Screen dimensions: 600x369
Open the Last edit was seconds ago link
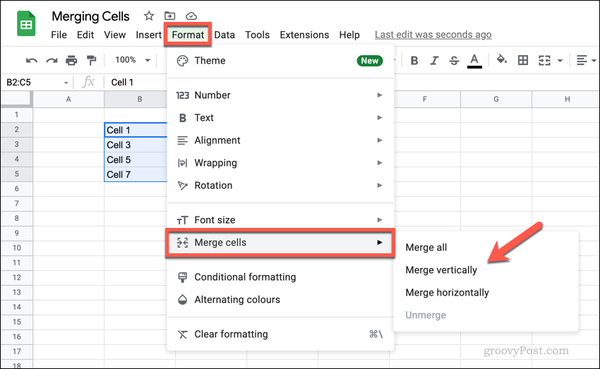point(433,35)
